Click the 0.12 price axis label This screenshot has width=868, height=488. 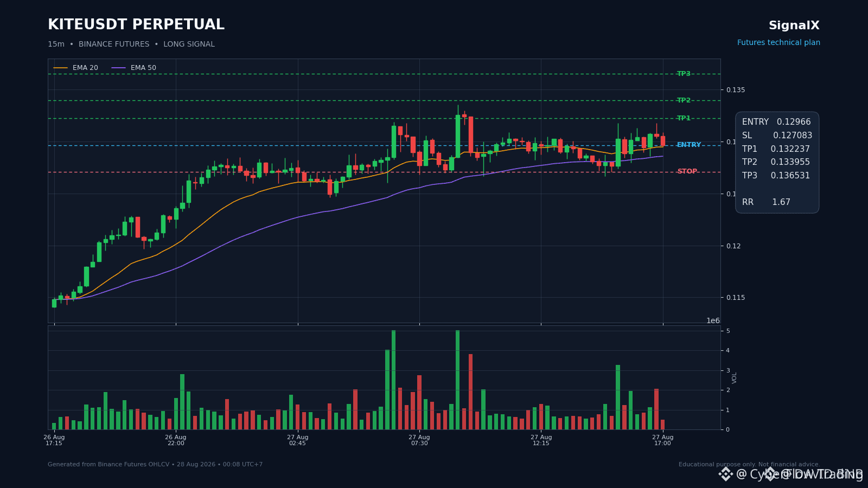pos(733,246)
